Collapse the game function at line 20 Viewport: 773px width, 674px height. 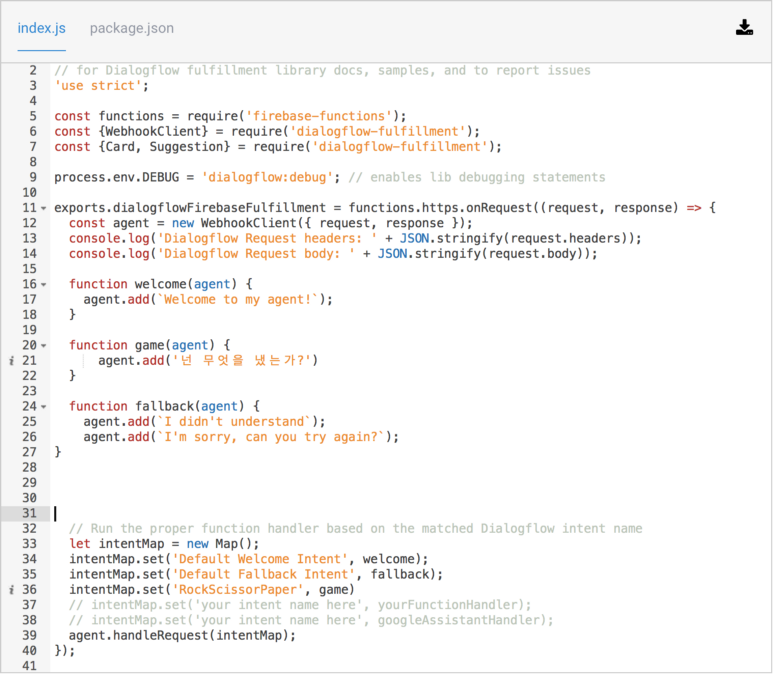click(43, 346)
